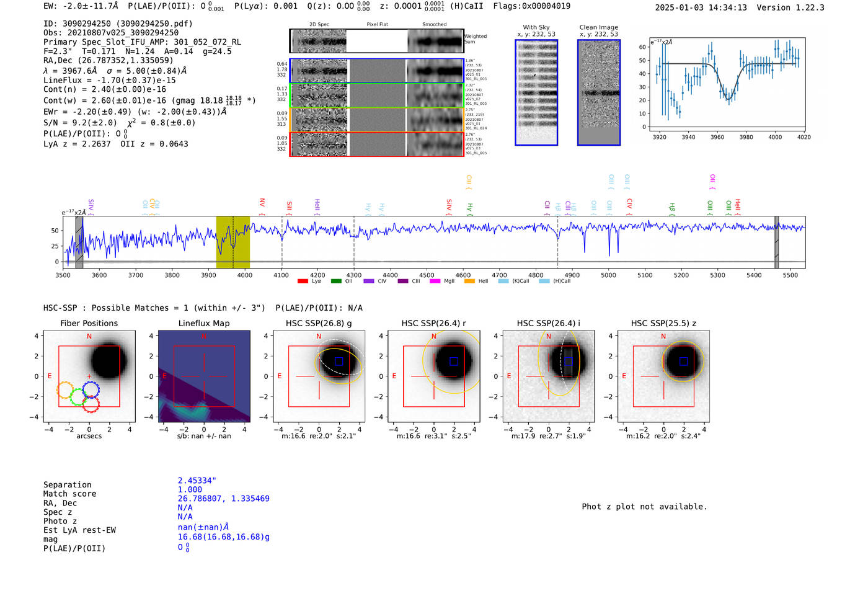Open the green-bordered 2D spectrum row
The image size is (868, 591).
376,96
